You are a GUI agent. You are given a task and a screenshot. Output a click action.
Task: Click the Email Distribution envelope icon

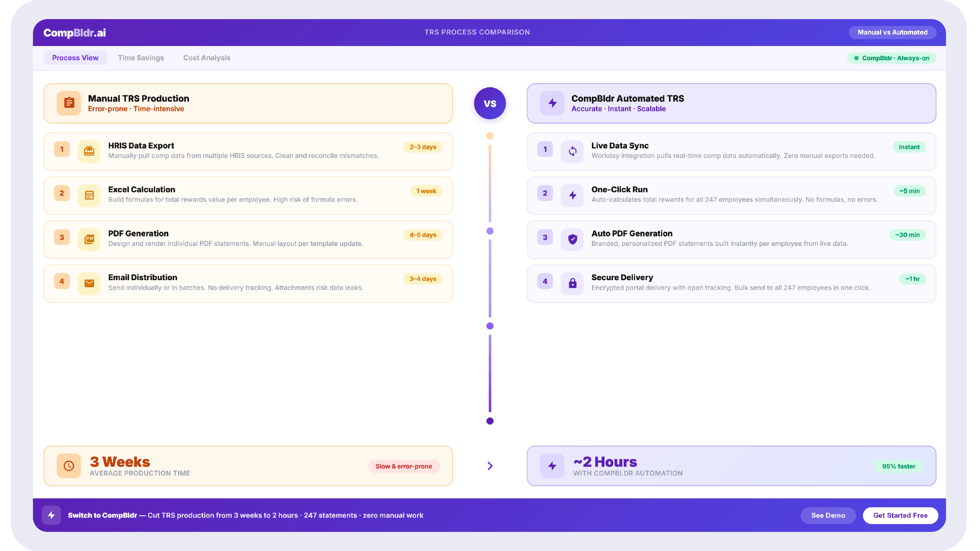click(89, 283)
